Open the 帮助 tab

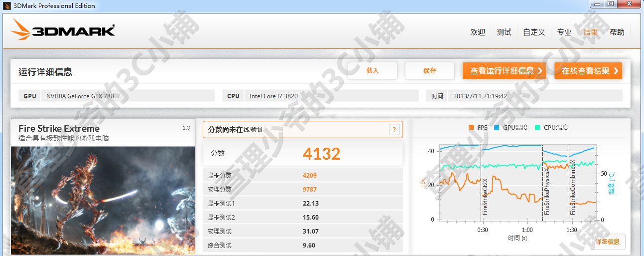tap(617, 32)
